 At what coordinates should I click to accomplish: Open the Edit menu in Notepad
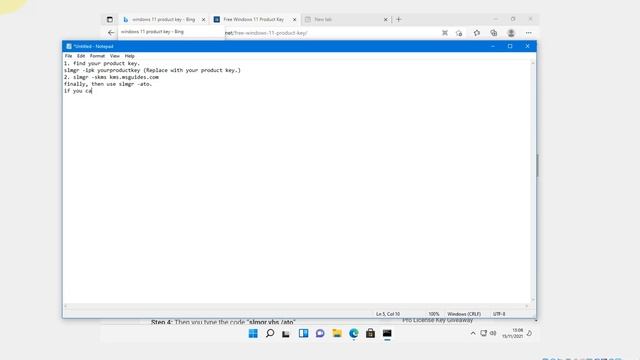coord(81,56)
